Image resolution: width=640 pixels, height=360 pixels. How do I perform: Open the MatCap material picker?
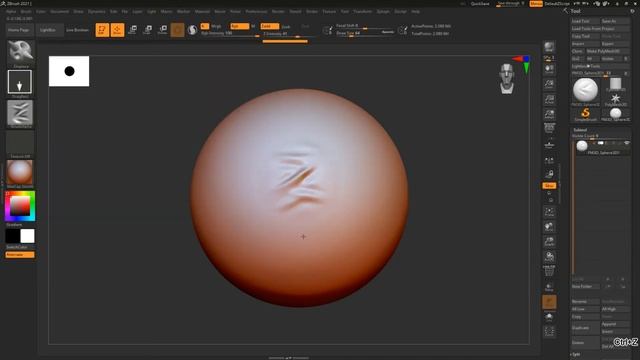pyautogui.click(x=20, y=172)
